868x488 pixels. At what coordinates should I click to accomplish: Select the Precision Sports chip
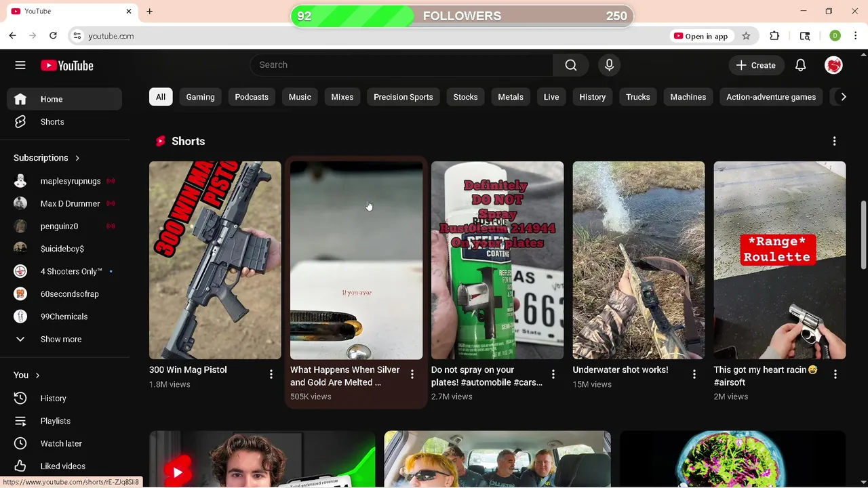(x=403, y=97)
